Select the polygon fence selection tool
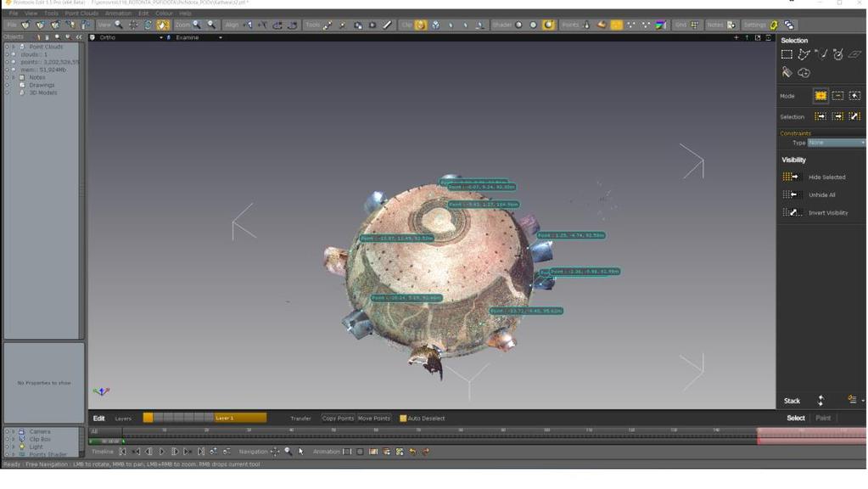The width and height of the screenshot is (868, 489). [x=804, y=54]
